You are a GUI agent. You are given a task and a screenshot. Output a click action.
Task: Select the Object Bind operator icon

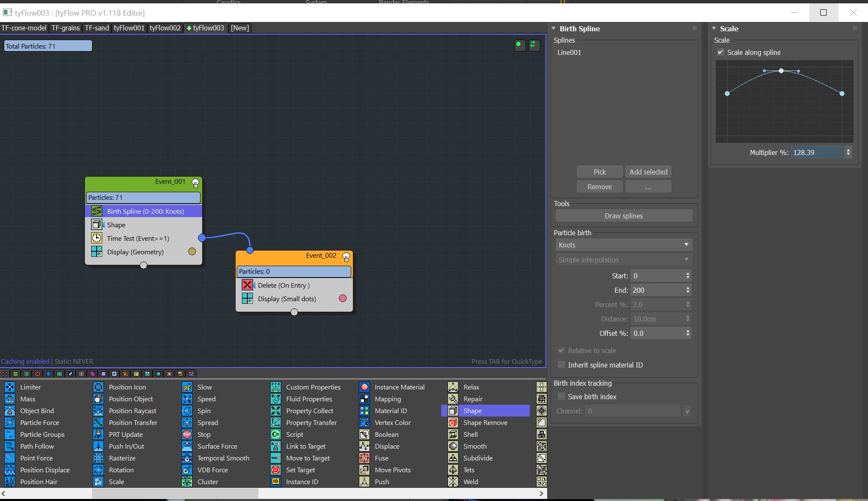pyautogui.click(x=10, y=411)
